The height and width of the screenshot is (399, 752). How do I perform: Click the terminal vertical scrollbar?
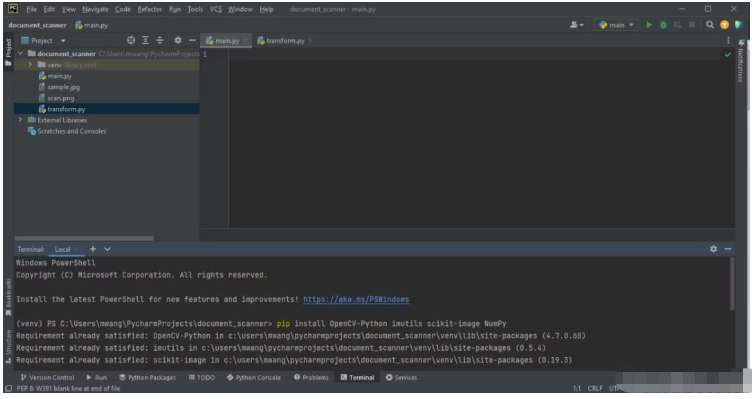(x=732, y=284)
